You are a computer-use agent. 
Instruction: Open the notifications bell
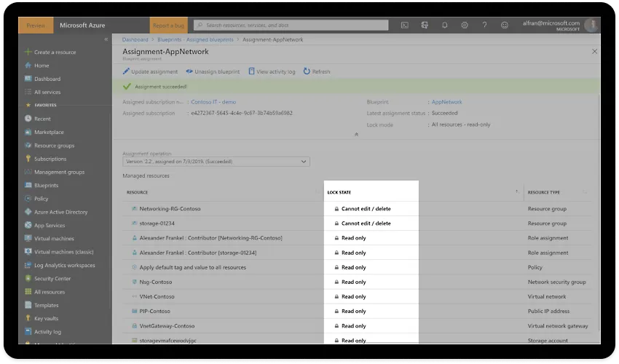[444, 25]
